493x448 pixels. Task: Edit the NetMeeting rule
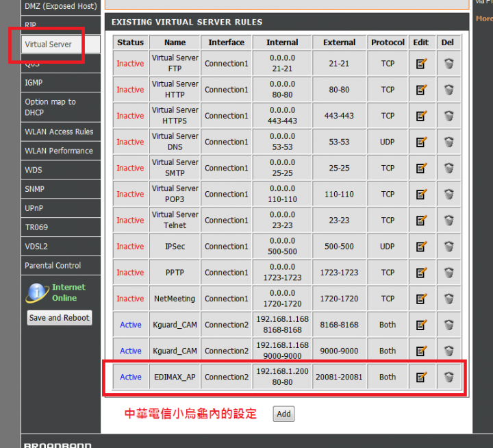(x=421, y=299)
